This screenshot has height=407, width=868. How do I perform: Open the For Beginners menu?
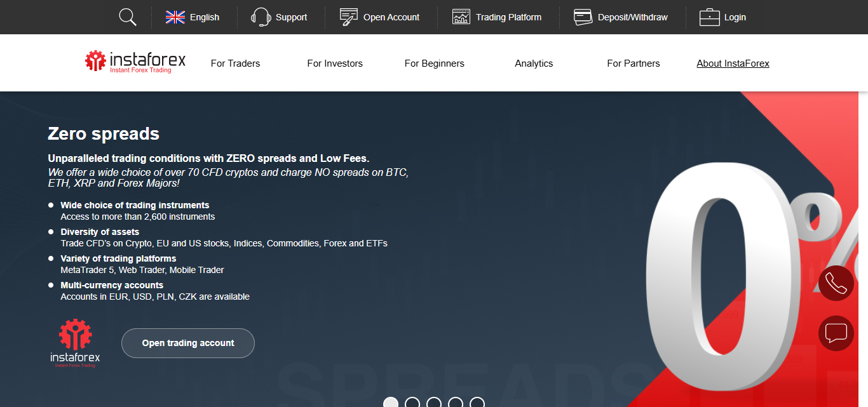click(435, 63)
